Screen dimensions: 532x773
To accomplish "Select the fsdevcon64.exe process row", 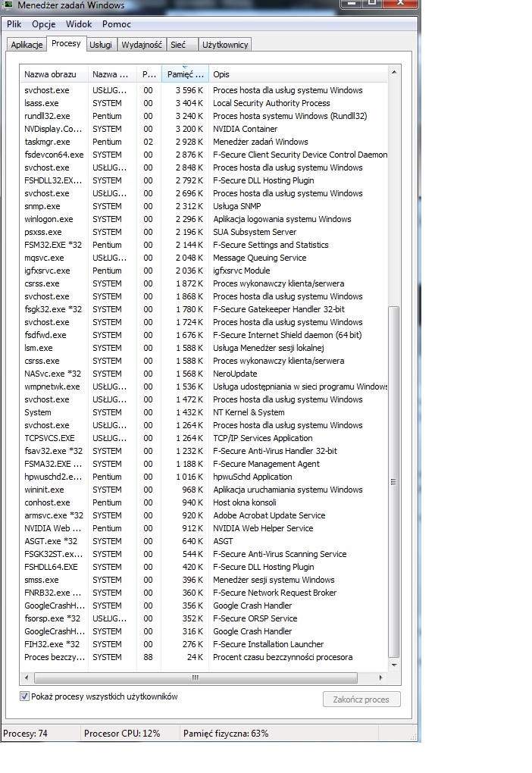I will click(204, 155).
